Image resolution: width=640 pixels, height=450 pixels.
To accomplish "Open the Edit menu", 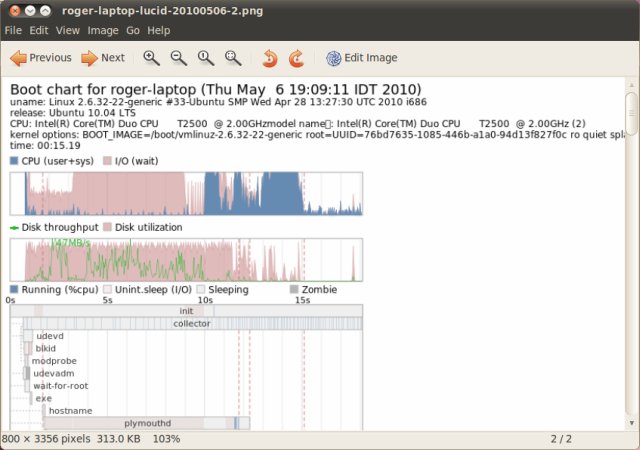I will (x=39, y=31).
